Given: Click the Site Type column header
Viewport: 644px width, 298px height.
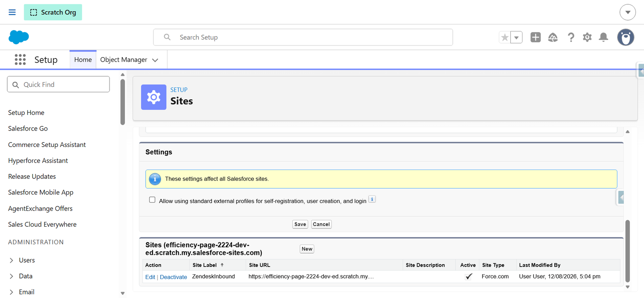Looking at the screenshot, I should (x=493, y=265).
